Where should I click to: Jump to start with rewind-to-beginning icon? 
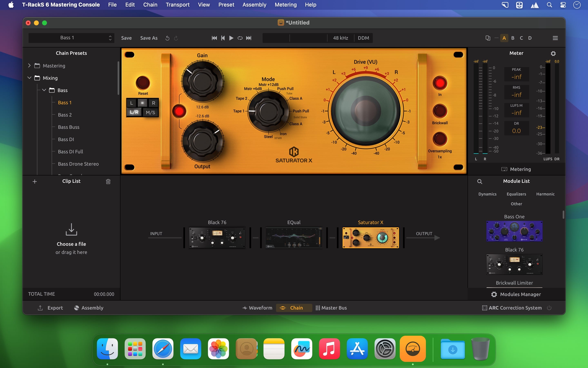[214, 38]
